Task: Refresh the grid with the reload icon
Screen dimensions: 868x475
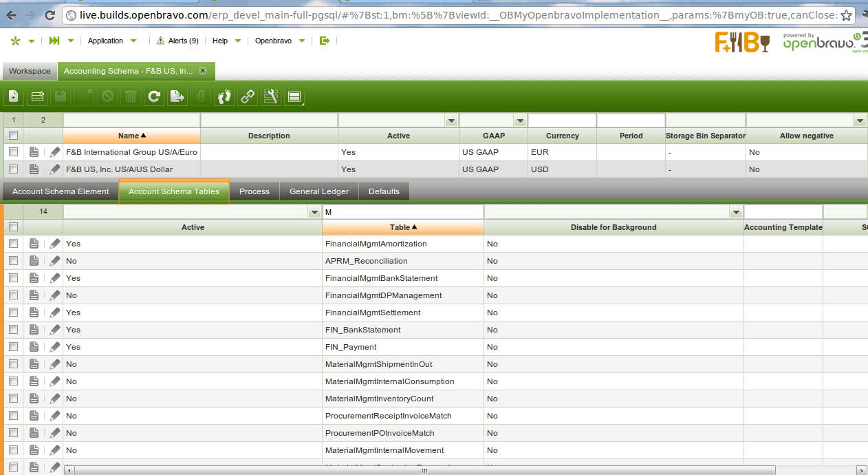Action: (154, 97)
